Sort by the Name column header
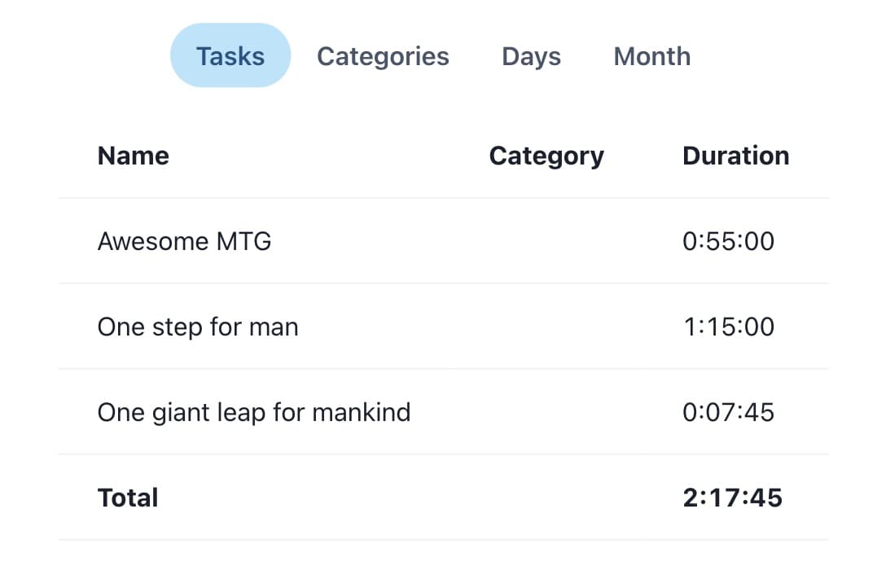This screenshot has height=588, width=886. pyautogui.click(x=134, y=156)
